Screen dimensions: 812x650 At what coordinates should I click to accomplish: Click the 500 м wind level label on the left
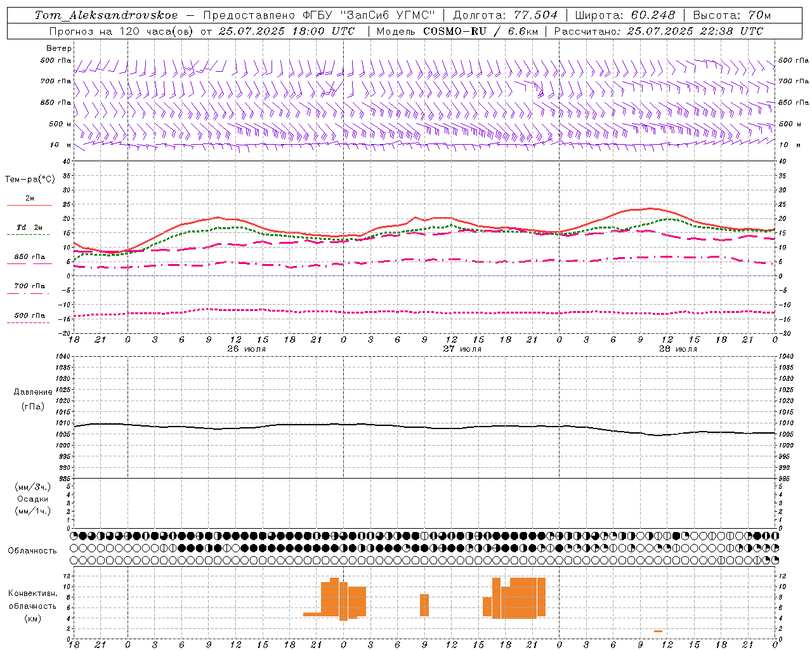[x=60, y=124]
